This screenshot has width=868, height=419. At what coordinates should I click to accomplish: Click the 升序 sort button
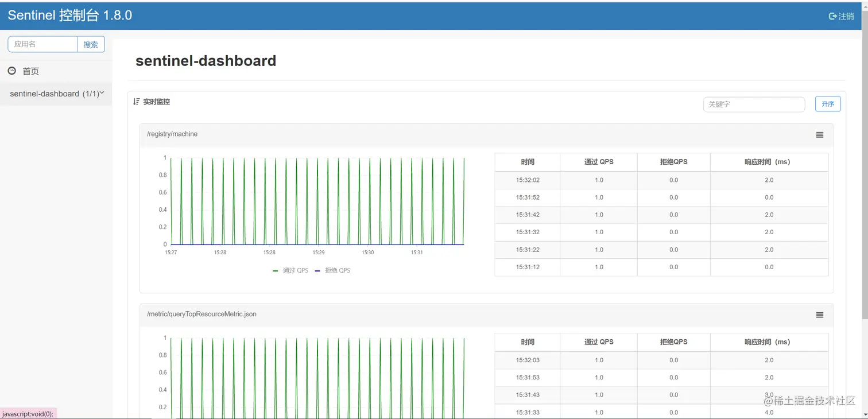tap(828, 104)
